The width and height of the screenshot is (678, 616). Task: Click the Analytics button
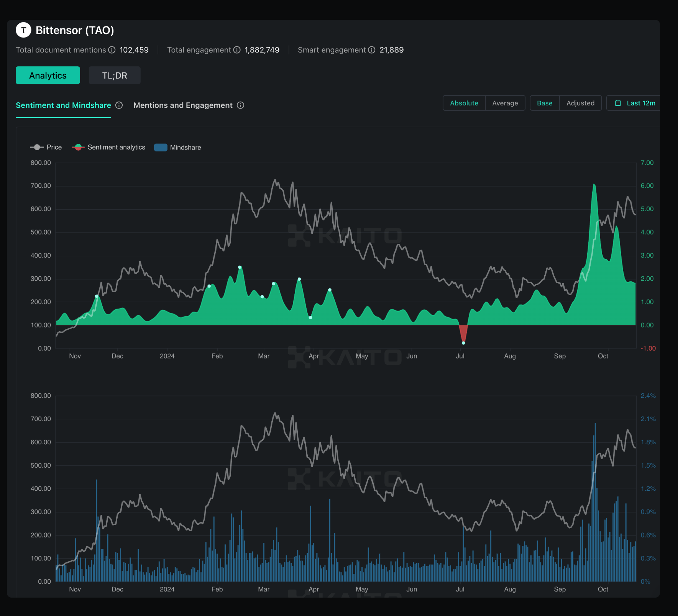[x=48, y=75]
